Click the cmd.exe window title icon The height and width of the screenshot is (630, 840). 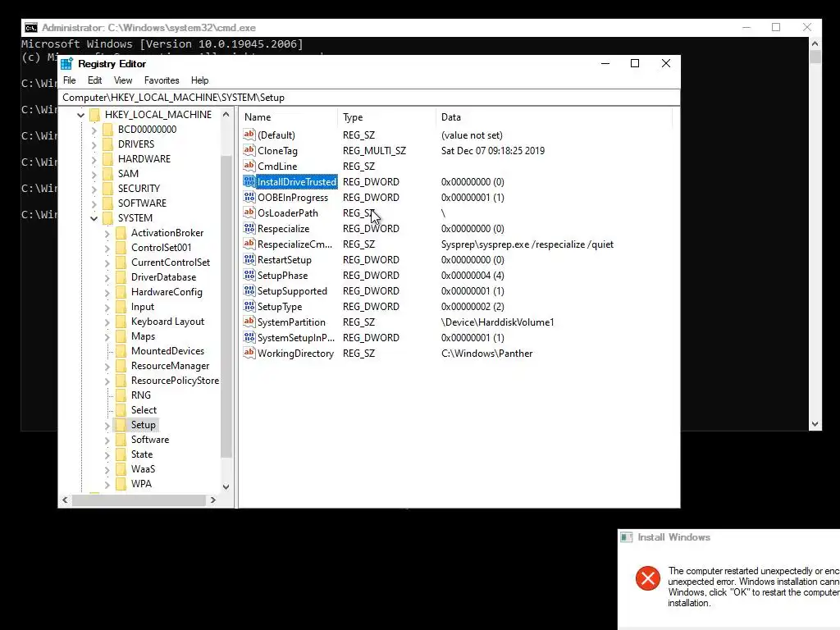coord(31,28)
